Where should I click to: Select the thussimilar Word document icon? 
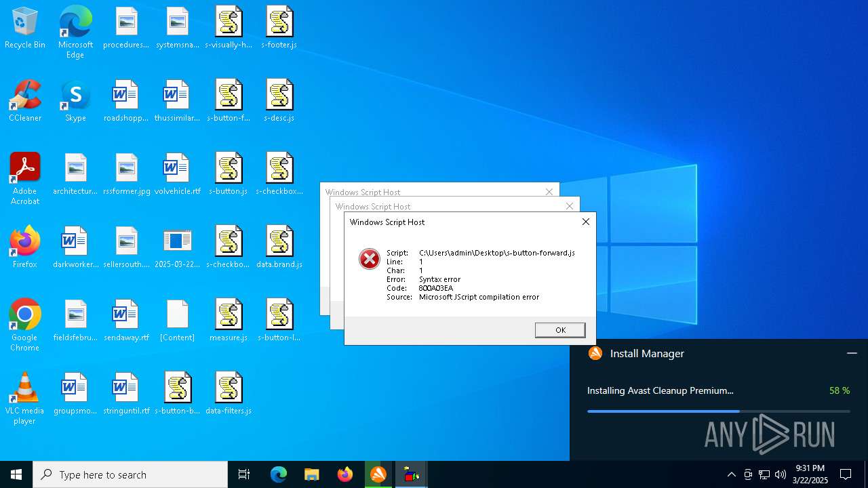tap(178, 102)
